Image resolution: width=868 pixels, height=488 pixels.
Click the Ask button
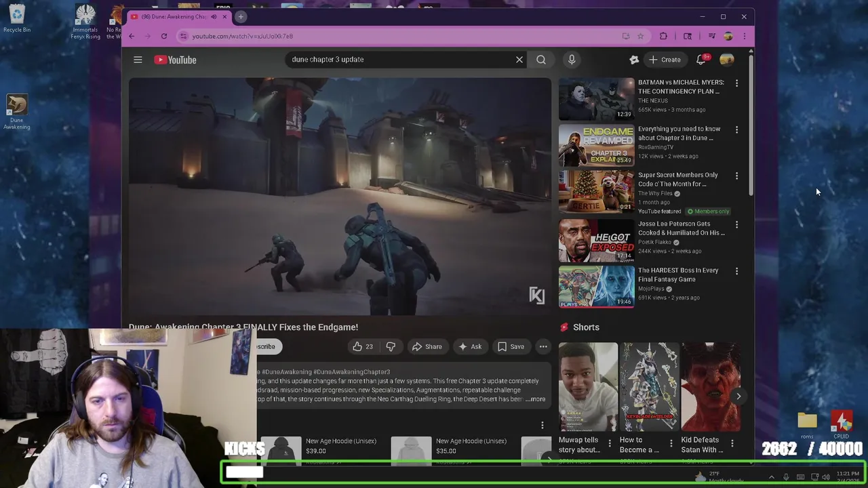(x=470, y=346)
